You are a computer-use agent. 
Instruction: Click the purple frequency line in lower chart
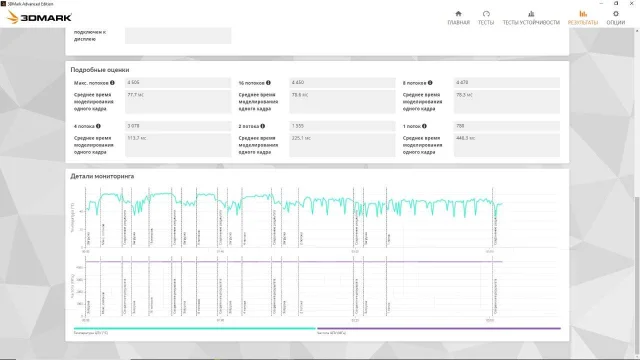[x=294, y=262]
